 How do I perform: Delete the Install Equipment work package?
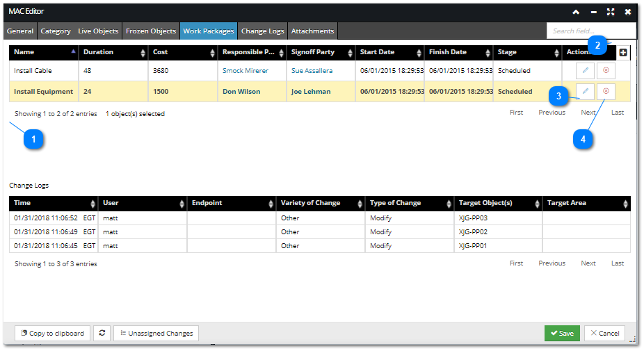coord(606,92)
